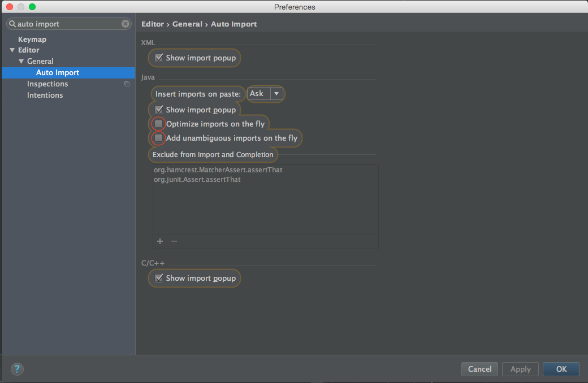Toggle Java Show import popup checkbox
This screenshot has width=588, height=383.
click(159, 110)
